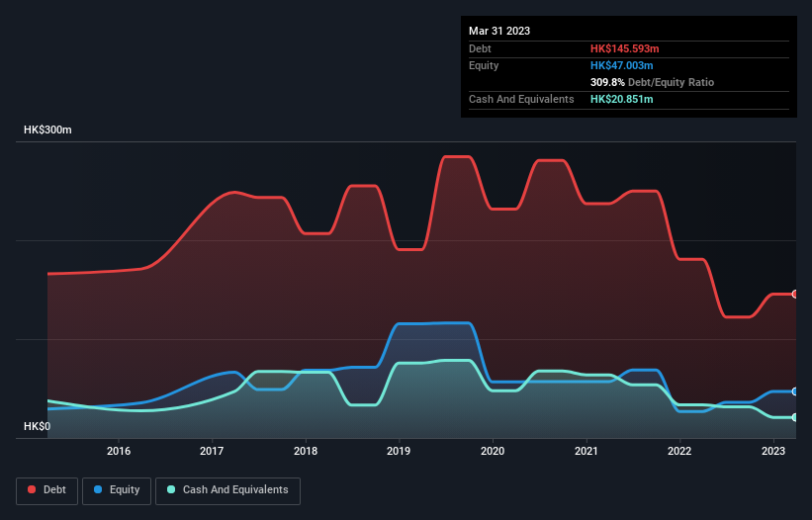The height and width of the screenshot is (520, 812).
Task: Select the 2020 x-axis label
Action: [x=493, y=451]
